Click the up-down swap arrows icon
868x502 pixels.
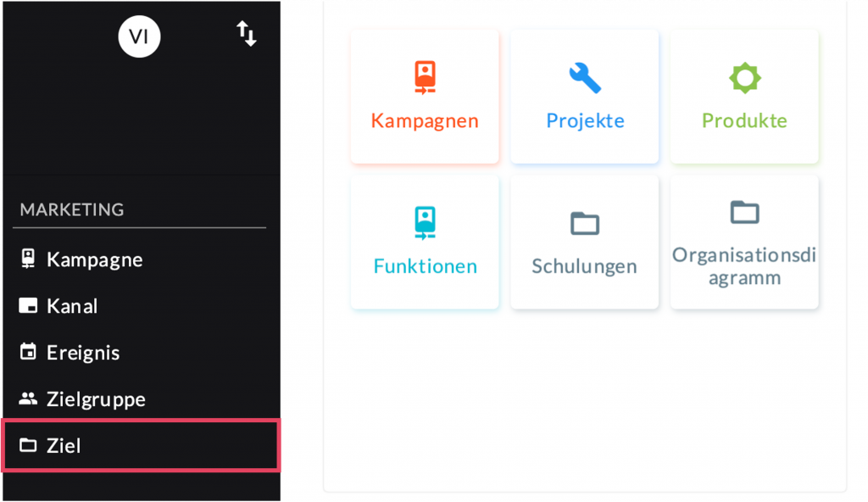[x=246, y=35]
